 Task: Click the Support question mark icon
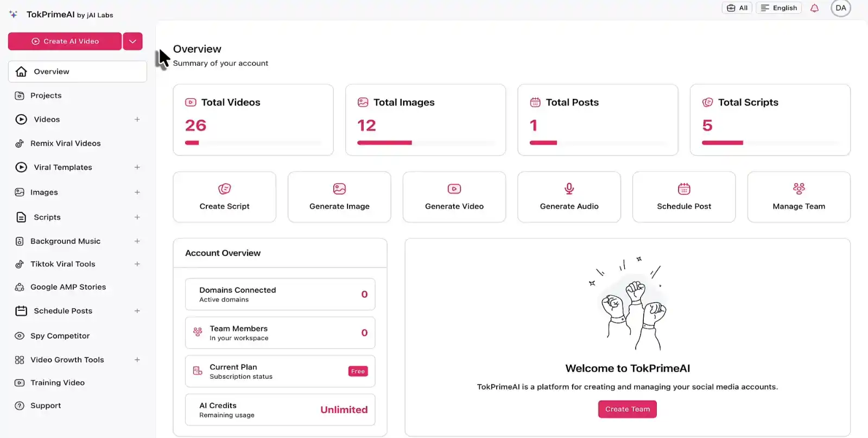coord(20,405)
